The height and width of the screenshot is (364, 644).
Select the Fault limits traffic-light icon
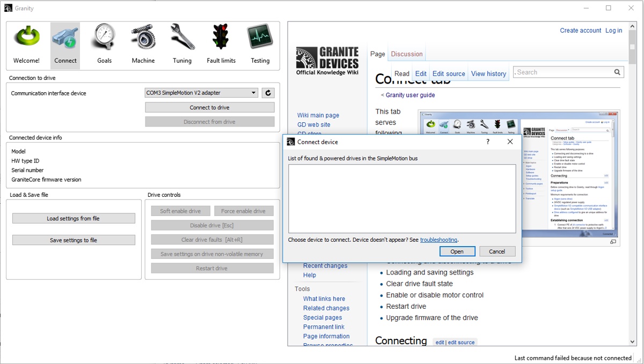point(221,39)
